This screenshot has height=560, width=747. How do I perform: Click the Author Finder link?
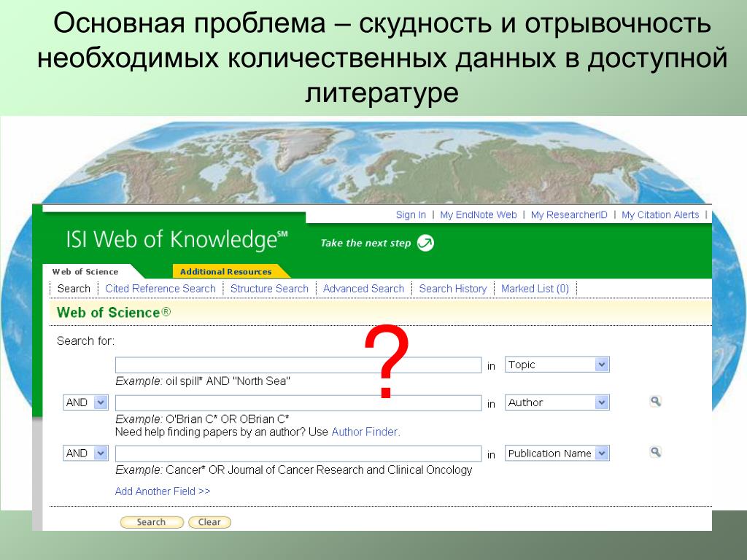pos(366,432)
